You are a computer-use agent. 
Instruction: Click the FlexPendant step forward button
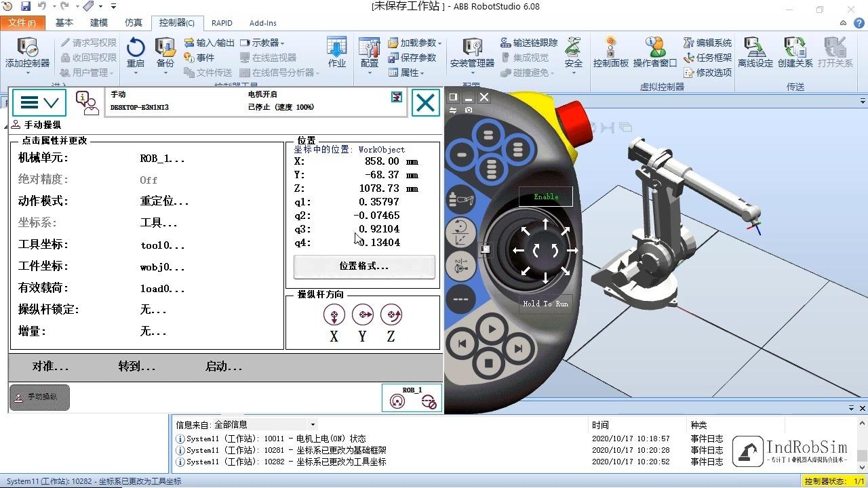(518, 349)
